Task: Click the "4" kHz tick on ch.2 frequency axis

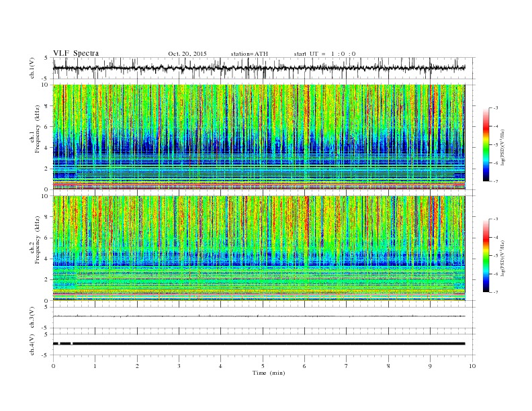Action: pyautogui.click(x=47, y=259)
